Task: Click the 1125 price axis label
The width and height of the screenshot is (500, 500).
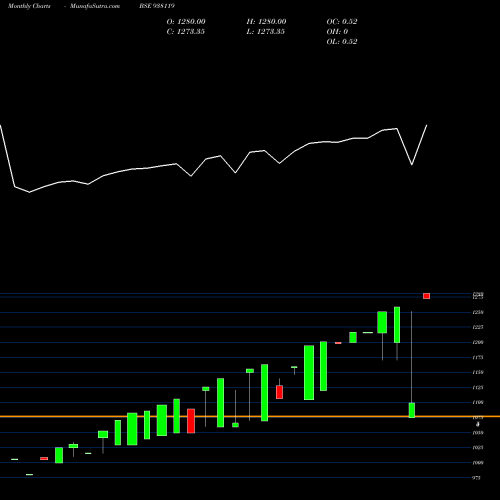Action: [x=478, y=387]
